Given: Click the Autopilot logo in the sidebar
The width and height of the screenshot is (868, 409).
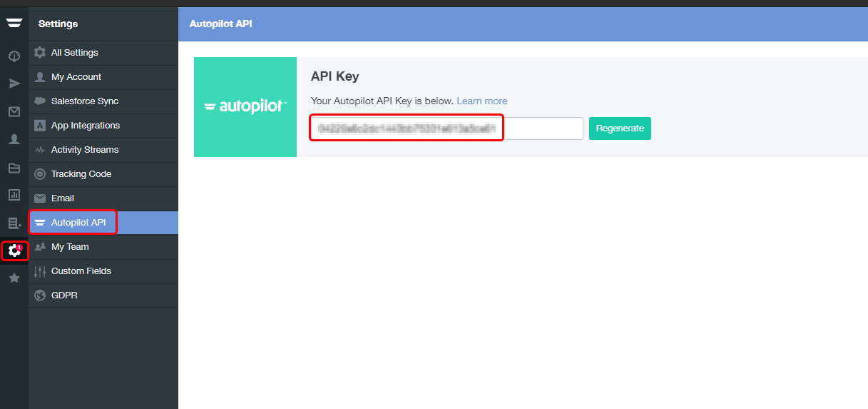Looking at the screenshot, I should point(14,24).
